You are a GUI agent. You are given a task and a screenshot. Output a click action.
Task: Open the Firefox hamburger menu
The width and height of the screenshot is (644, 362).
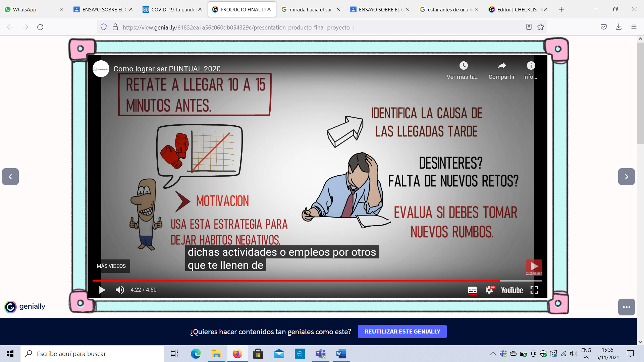click(634, 27)
